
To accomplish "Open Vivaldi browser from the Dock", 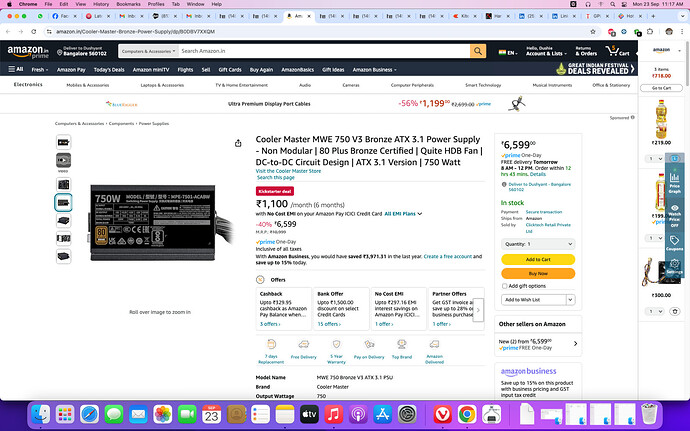I will (442, 414).
